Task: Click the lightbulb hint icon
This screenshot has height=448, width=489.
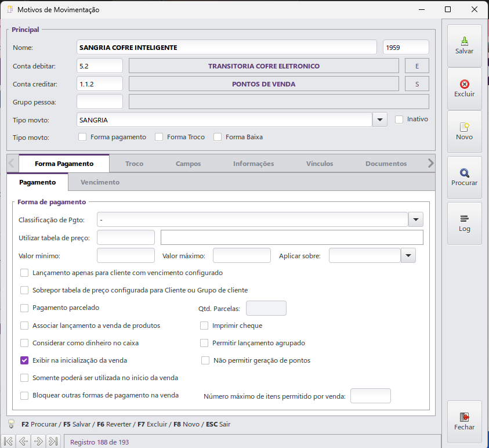Action: [x=11, y=424]
